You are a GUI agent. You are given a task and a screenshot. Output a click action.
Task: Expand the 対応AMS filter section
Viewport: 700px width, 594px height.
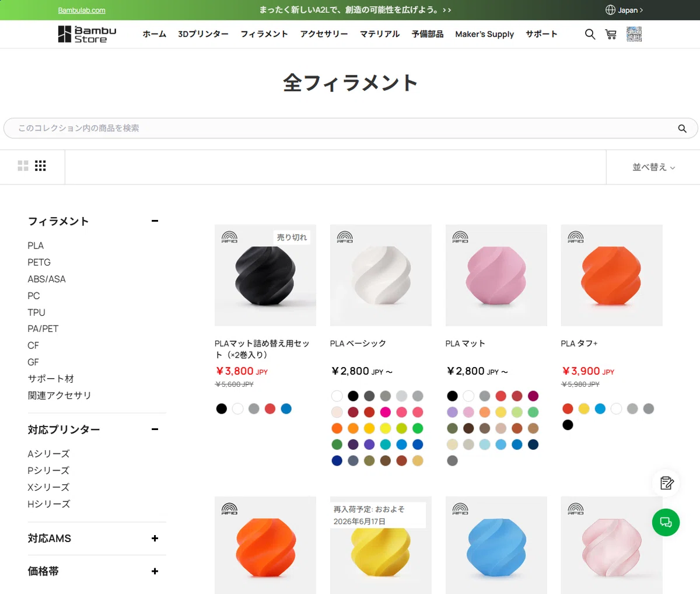pos(155,539)
